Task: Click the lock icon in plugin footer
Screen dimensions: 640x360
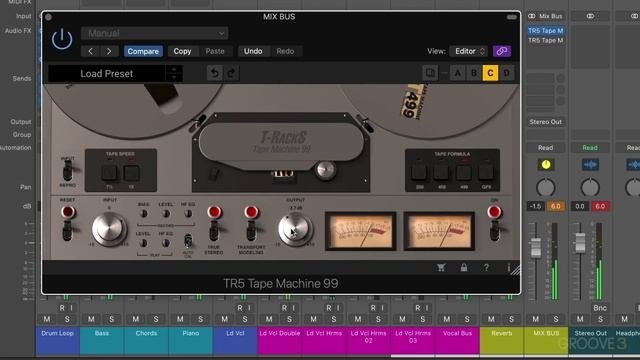Action: pos(464,268)
